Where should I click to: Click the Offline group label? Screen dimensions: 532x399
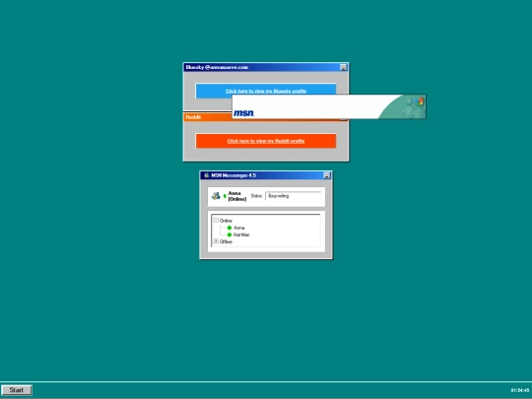pos(226,241)
